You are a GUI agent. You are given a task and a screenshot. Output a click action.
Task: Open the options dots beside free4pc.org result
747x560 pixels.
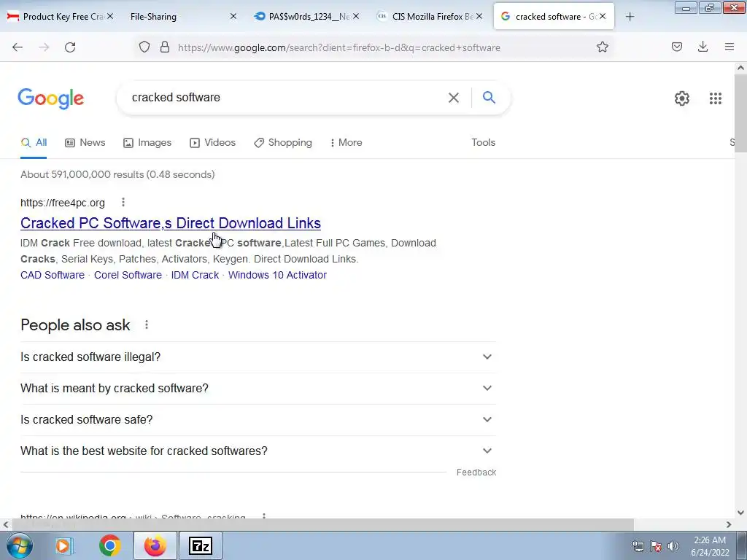123,203
